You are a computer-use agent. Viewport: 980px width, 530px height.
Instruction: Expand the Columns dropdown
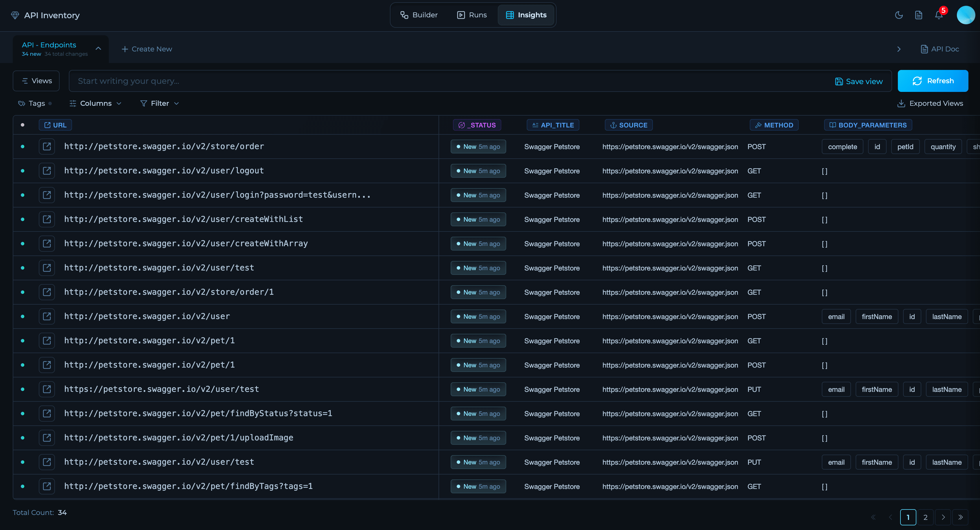pos(95,103)
